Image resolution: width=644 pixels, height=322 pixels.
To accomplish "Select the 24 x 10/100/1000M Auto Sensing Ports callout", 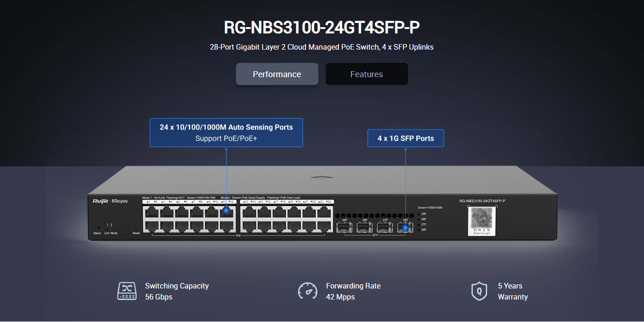I will 226,133.
